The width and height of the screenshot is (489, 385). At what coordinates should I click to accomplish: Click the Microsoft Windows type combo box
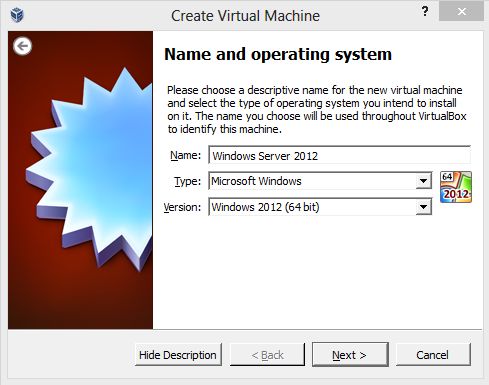point(320,181)
